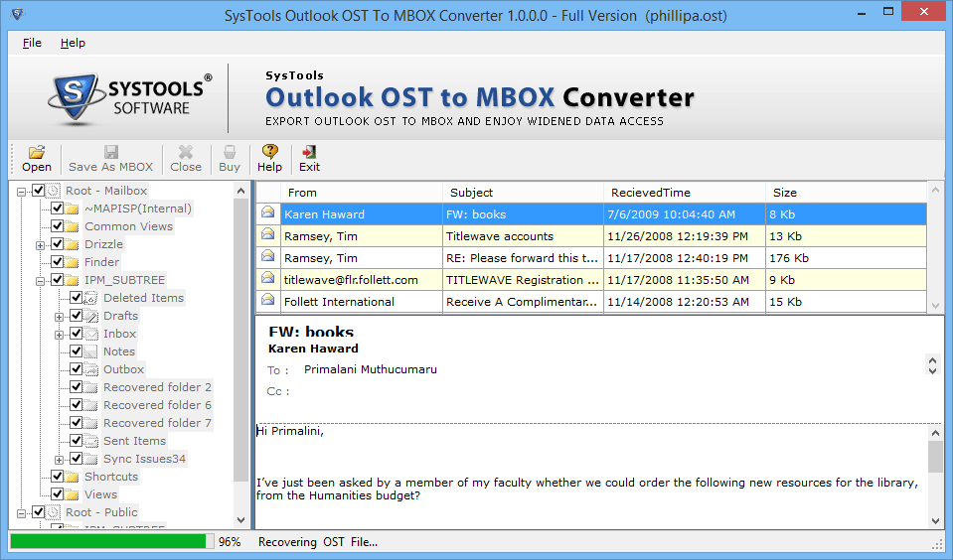This screenshot has width=953, height=560.
Task: Select the 176 Kb size cell
Action: (x=846, y=258)
